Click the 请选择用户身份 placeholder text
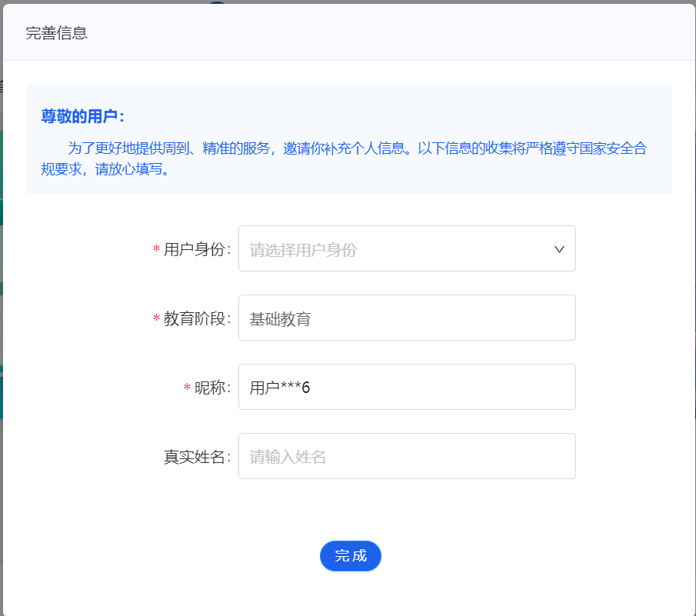Viewport: 696px width, 616px height. pos(303,249)
